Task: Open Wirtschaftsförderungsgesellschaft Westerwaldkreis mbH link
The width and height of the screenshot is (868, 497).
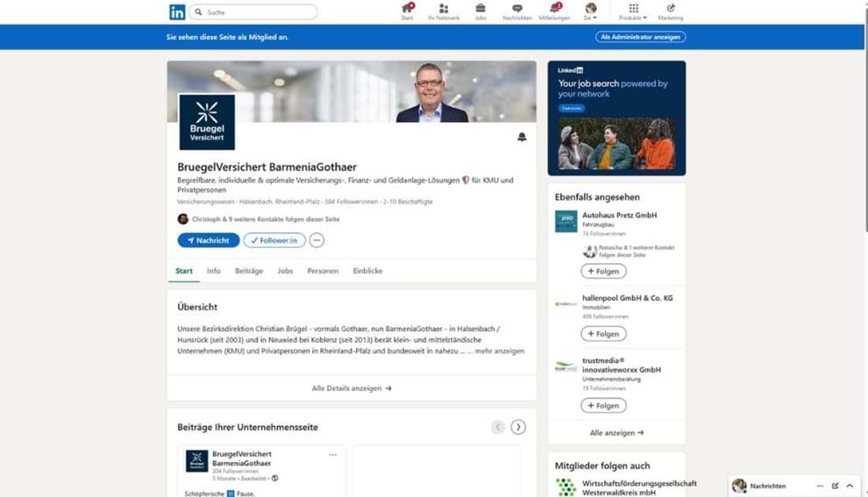Action: point(639,487)
